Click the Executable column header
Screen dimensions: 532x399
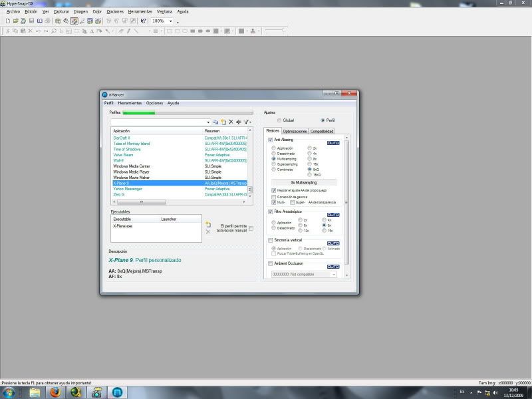pos(135,219)
